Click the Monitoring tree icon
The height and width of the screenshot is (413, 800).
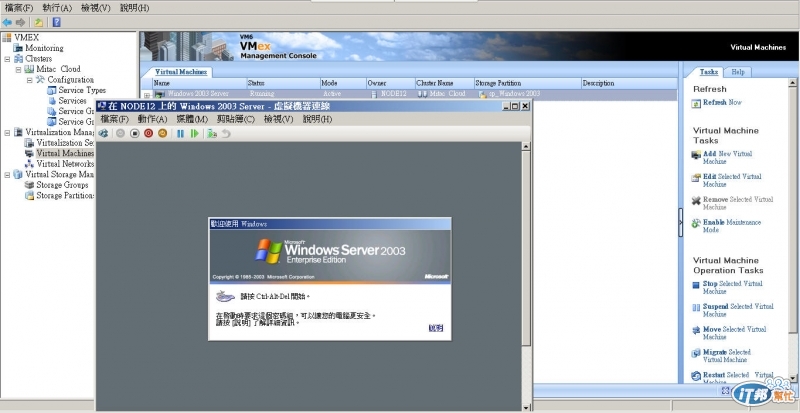pos(19,48)
